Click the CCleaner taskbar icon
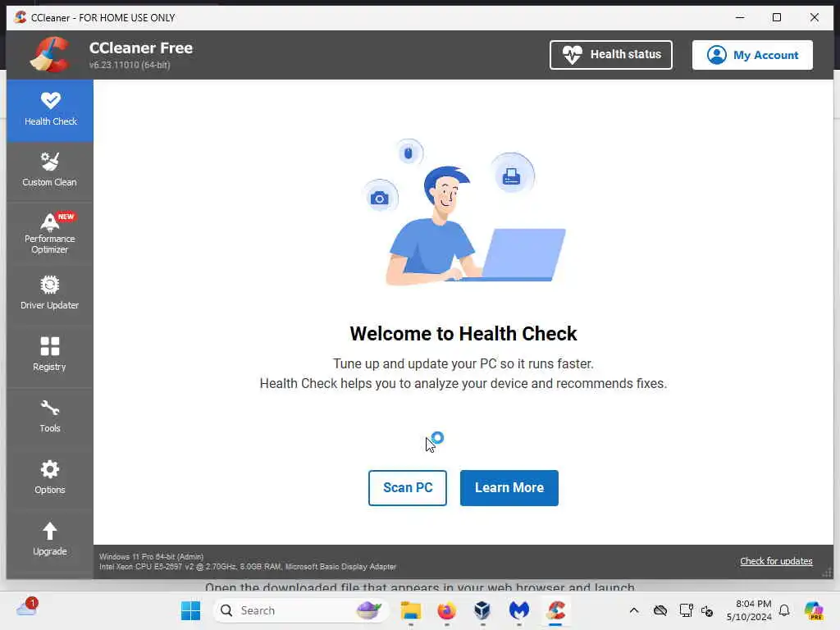The width and height of the screenshot is (840, 630). [555, 610]
